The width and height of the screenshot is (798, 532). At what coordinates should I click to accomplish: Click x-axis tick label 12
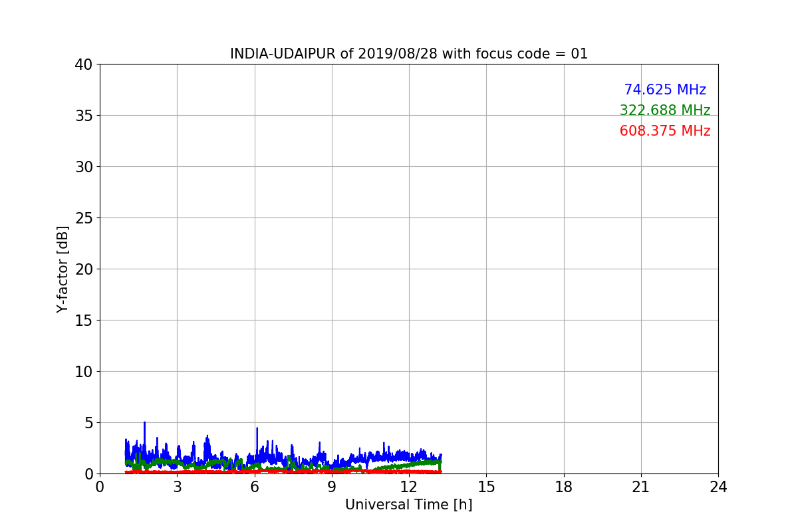[409, 487]
